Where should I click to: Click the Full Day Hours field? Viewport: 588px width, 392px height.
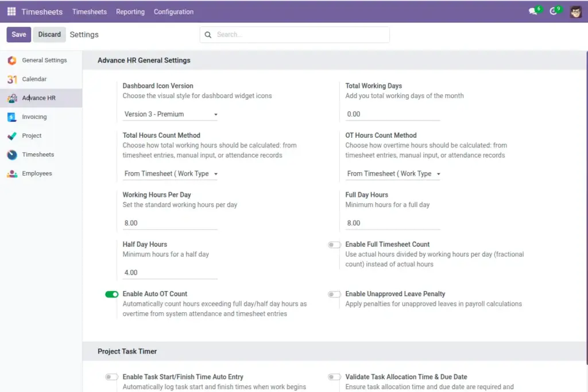tap(393, 223)
